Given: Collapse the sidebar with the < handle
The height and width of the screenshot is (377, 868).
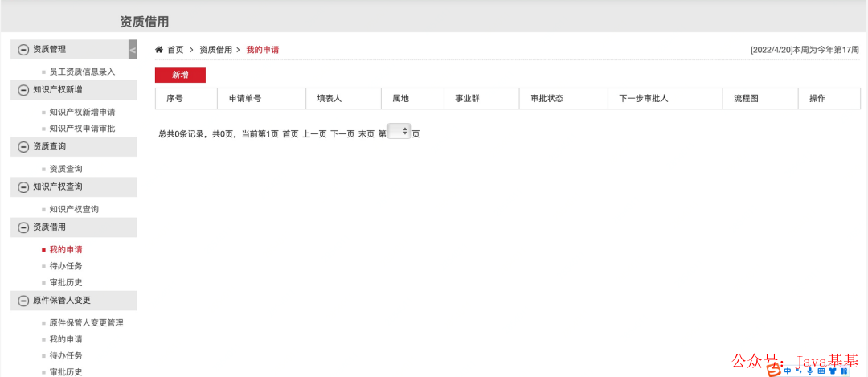Looking at the screenshot, I should [133, 50].
